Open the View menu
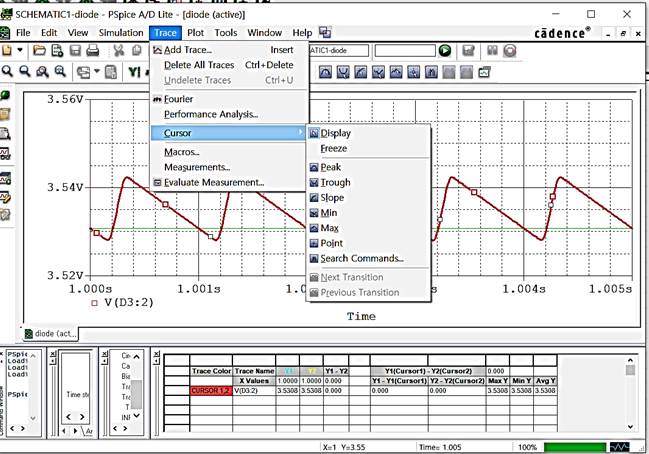The height and width of the screenshot is (454, 649). click(x=78, y=33)
